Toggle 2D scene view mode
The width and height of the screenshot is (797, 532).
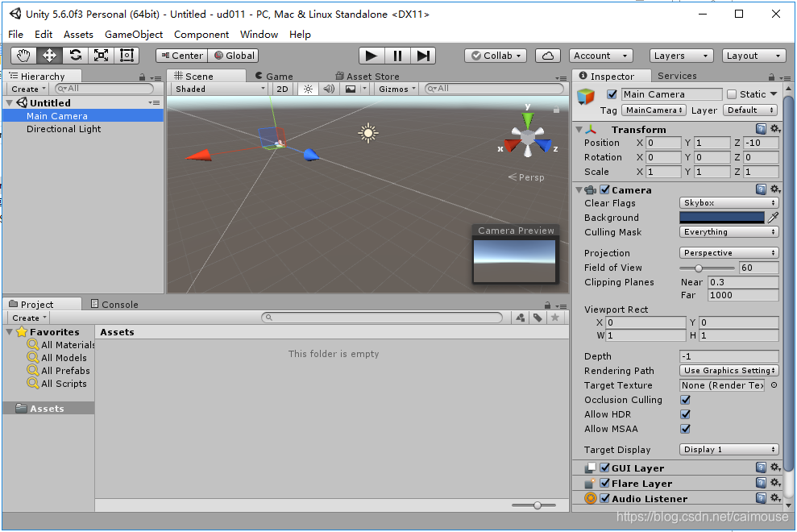click(x=282, y=89)
